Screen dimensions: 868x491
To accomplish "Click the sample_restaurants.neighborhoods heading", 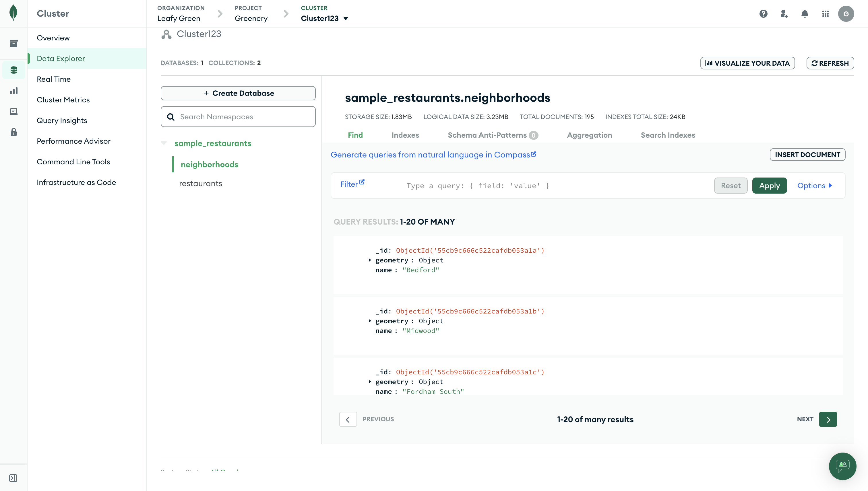I will [x=447, y=98].
